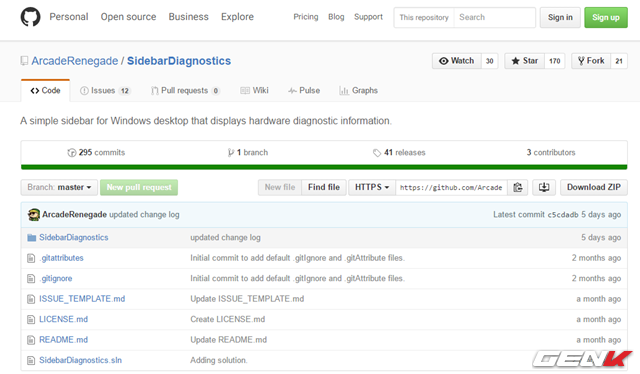Open the 21 forks count

[x=619, y=61]
